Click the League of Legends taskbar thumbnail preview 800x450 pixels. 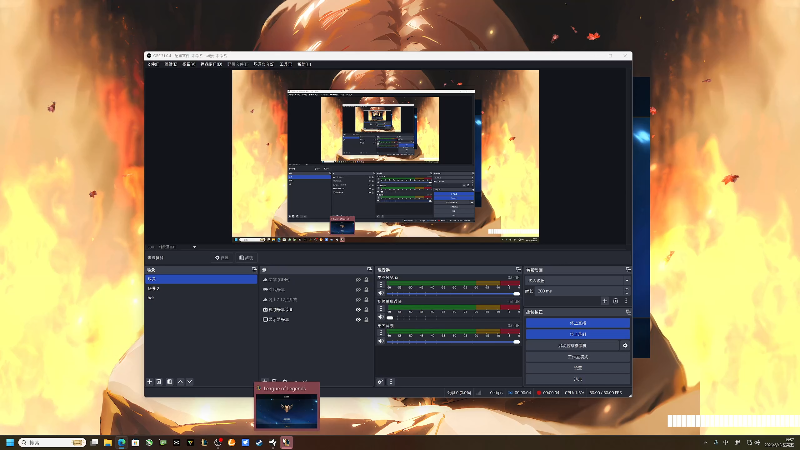[287, 406]
